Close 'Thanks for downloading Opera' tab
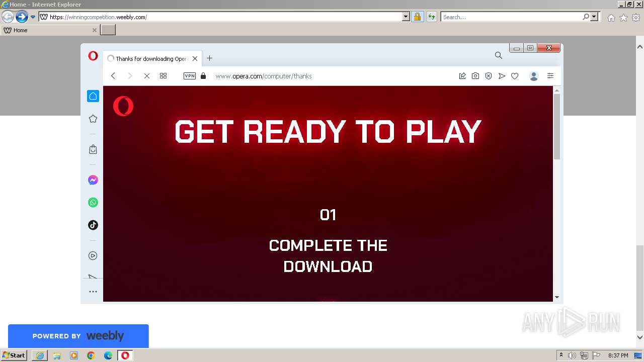This screenshot has width=644, height=362. (195, 58)
